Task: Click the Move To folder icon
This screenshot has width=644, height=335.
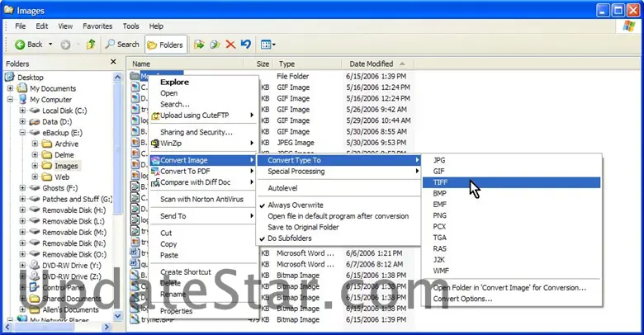Action: click(x=199, y=45)
